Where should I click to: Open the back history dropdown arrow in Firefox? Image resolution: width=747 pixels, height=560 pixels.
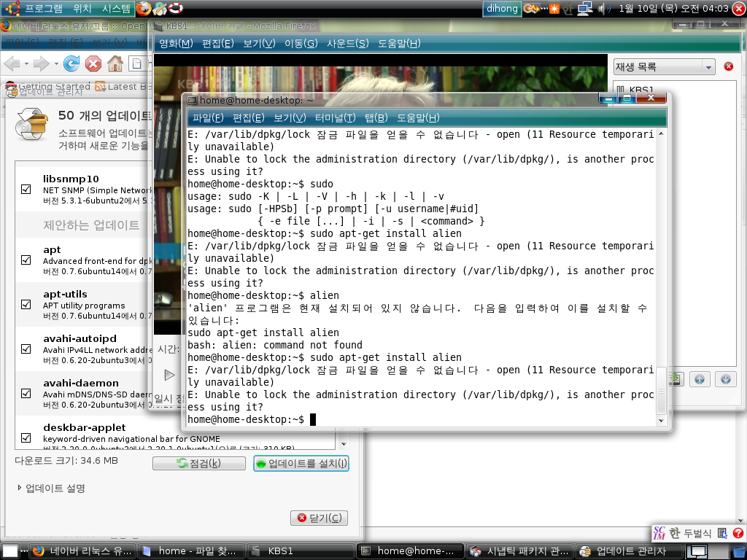tap(26, 63)
